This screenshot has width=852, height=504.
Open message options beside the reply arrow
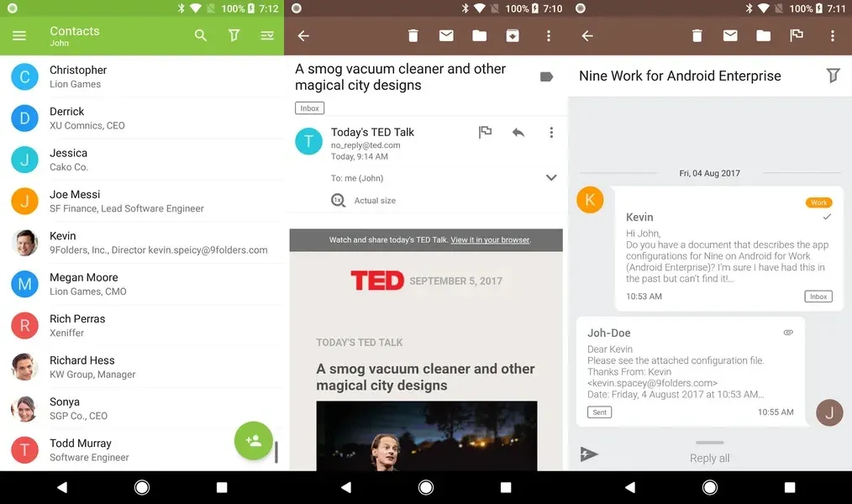(551, 133)
